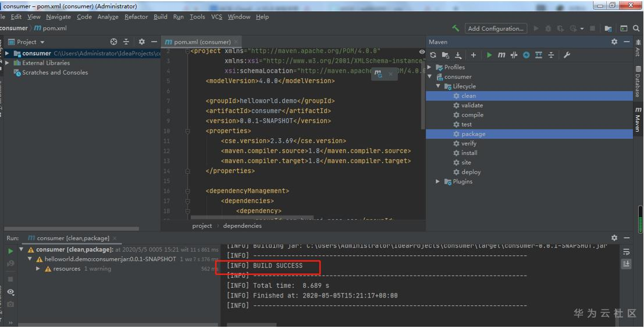Rerun the consumer Maven build
This screenshot has width=644, height=328.
pos(10,251)
